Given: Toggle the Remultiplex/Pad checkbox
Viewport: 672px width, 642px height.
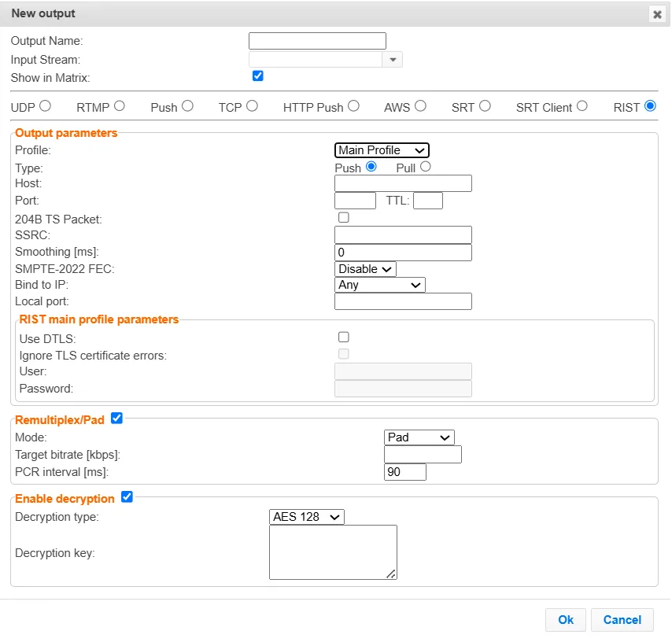Looking at the screenshot, I should coord(116,419).
